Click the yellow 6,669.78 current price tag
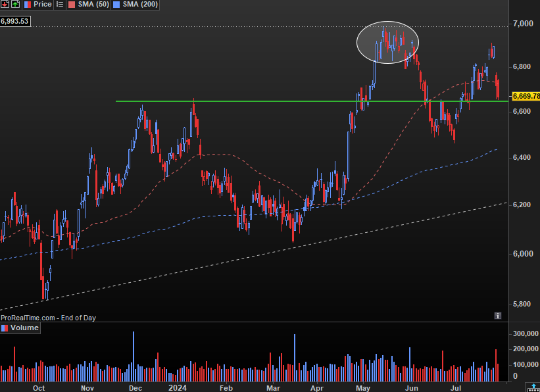The height and width of the screenshot is (392, 540). [526, 96]
